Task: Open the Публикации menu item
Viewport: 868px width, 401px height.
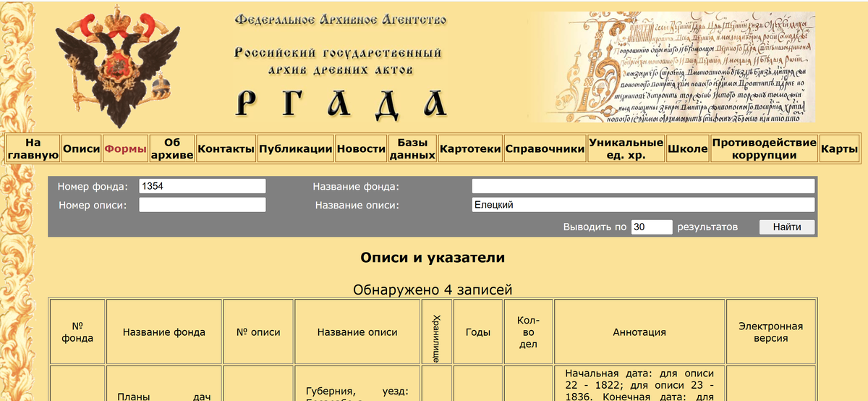Action: pos(296,148)
